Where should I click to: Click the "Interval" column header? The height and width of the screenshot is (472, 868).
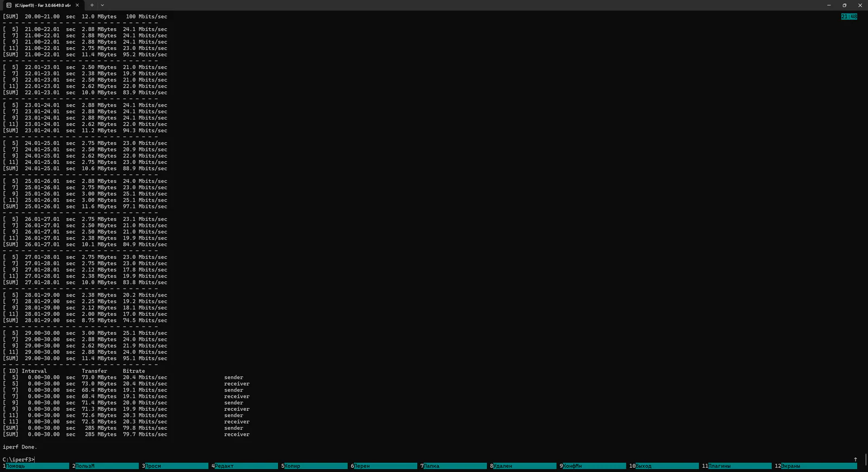[x=34, y=371]
